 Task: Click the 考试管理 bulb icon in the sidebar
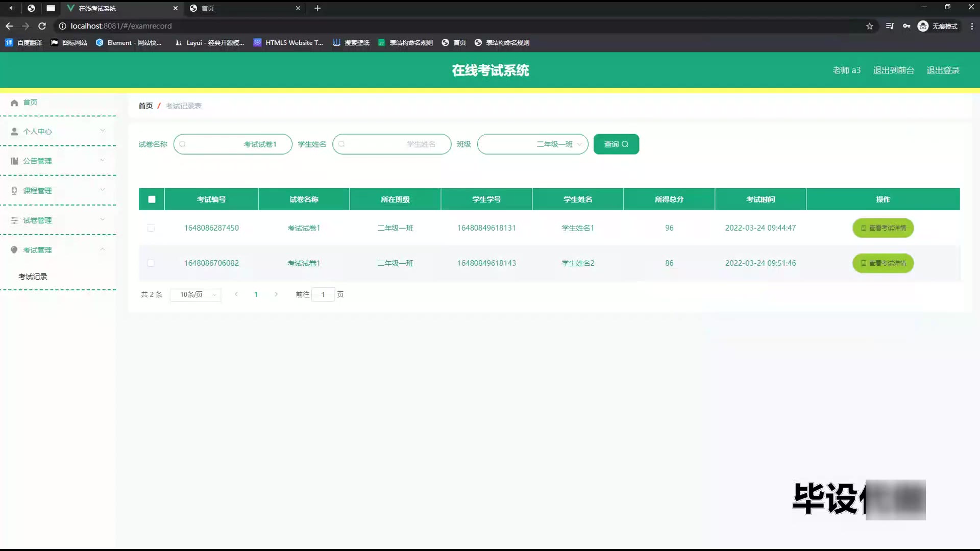[x=14, y=250]
